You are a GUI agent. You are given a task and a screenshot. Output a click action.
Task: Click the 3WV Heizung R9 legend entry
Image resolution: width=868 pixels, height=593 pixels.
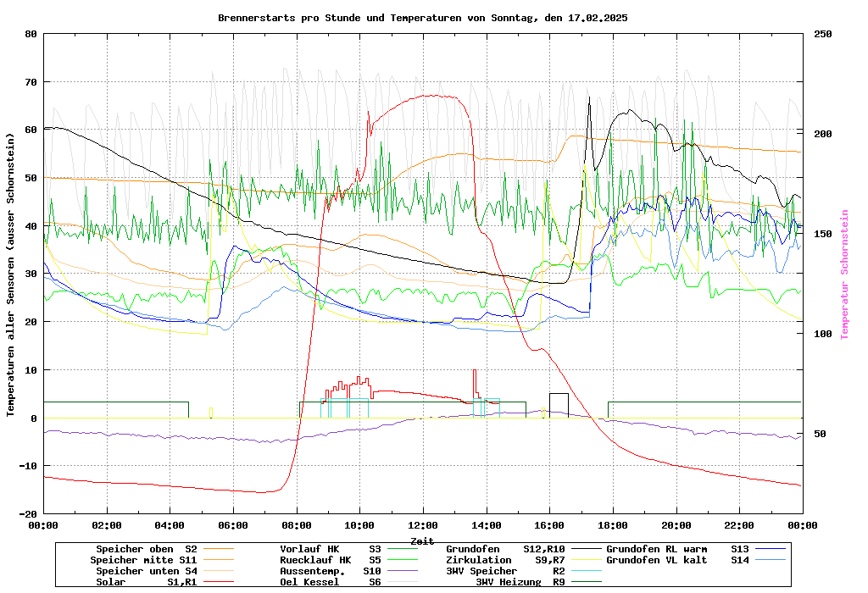pyautogui.click(x=520, y=582)
